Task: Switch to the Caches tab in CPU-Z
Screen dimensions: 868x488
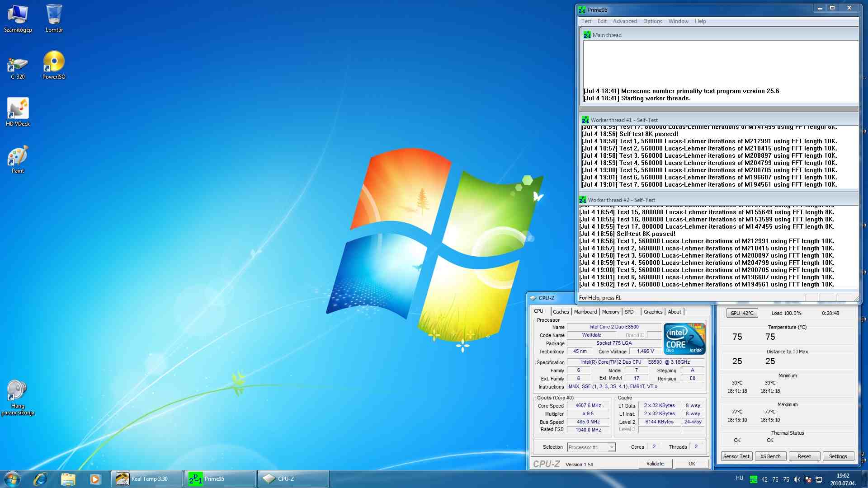Action: point(561,312)
